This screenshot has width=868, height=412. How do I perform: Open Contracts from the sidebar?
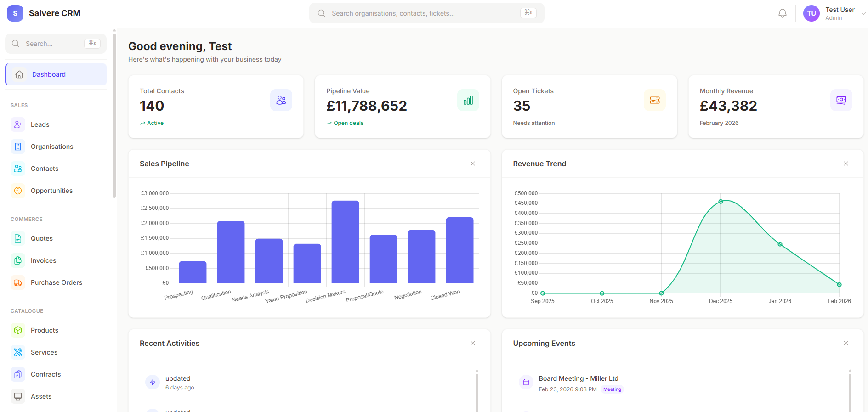click(x=45, y=374)
